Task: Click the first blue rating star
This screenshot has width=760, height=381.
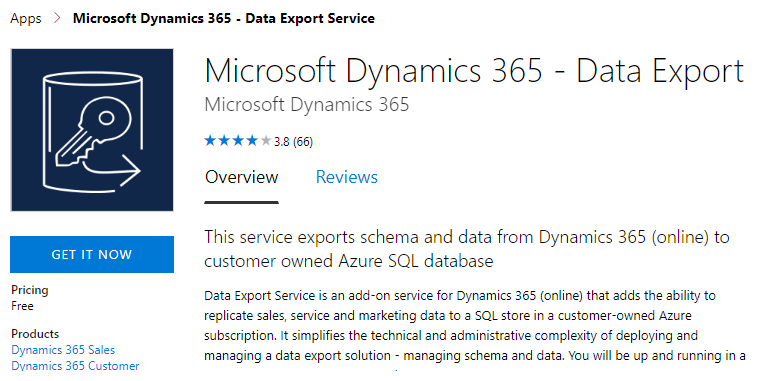Action: (x=210, y=141)
